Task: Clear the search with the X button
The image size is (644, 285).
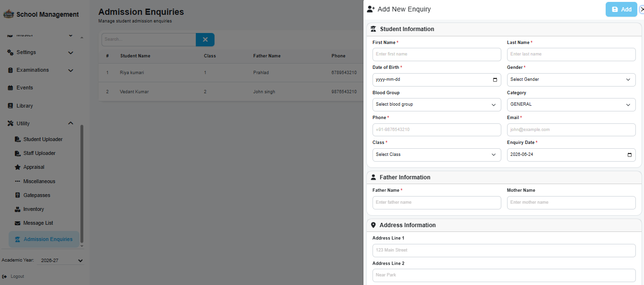Action: pyautogui.click(x=205, y=39)
